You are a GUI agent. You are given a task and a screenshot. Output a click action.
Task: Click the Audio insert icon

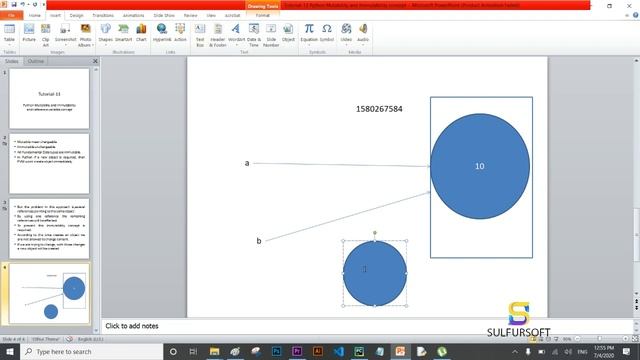tap(363, 33)
